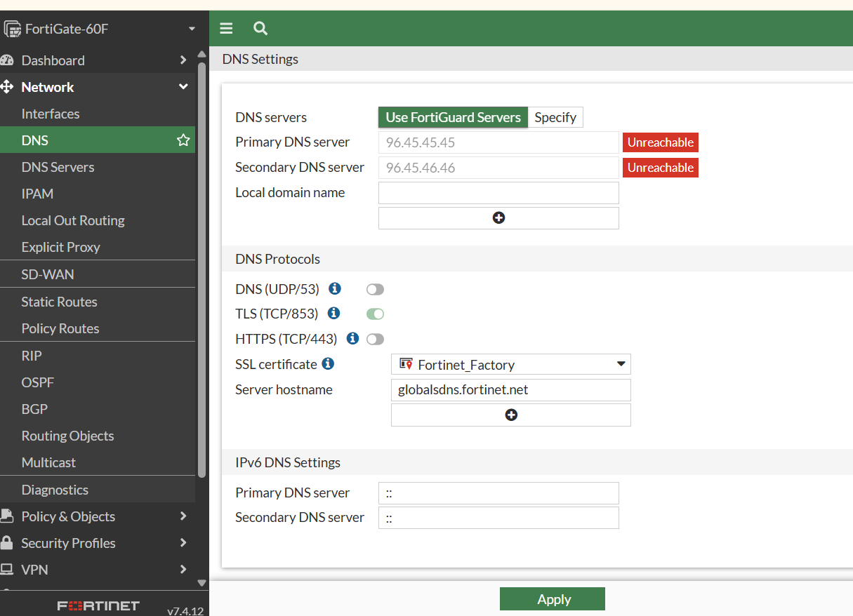Show info for DNS (UDP/53)
The height and width of the screenshot is (616, 853).
pos(335,288)
